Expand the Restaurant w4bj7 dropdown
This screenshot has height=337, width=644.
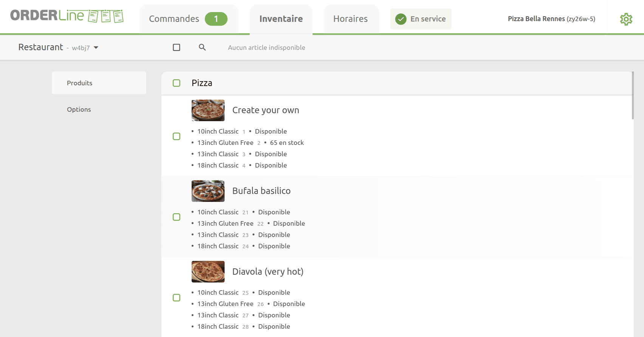pyautogui.click(x=96, y=48)
